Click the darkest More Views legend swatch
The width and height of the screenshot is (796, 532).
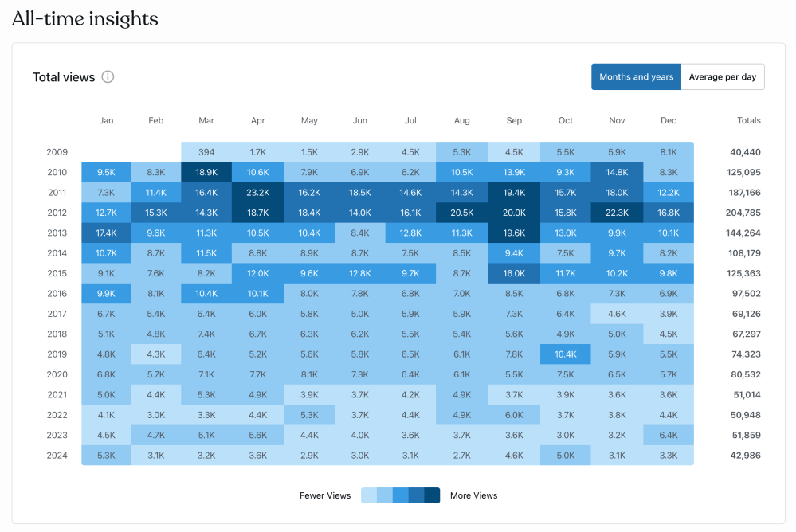pyautogui.click(x=432, y=495)
